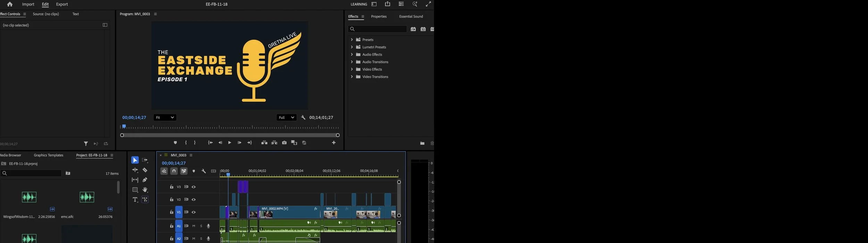Open Program monitor wrench settings
The height and width of the screenshot is (243, 868).
(303, 118)
